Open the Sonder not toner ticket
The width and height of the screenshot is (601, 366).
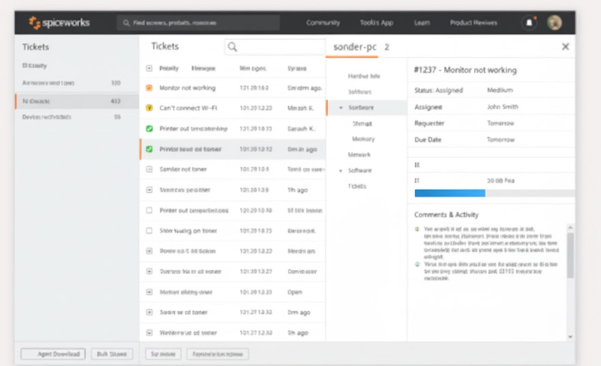(x=183, y=169)
